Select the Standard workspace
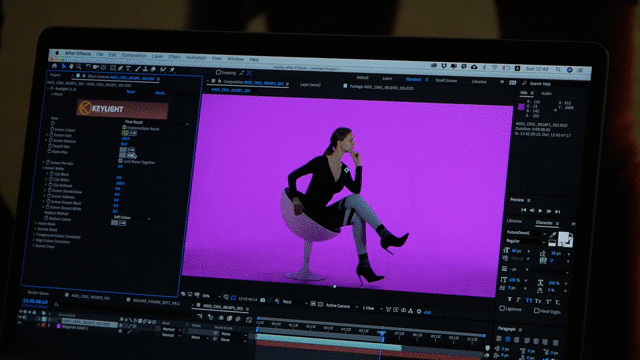This screenshot has height=360, width=640. click(x=413, y=79)
